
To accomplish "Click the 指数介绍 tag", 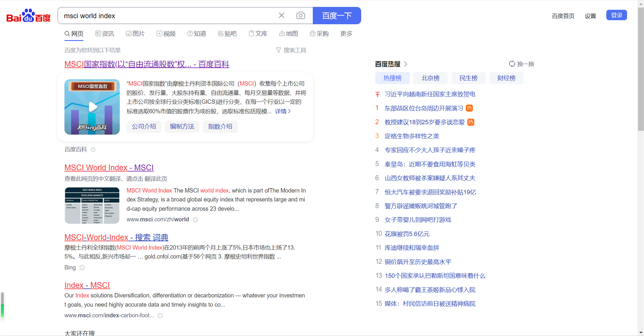I will click(x=220, y=126).
